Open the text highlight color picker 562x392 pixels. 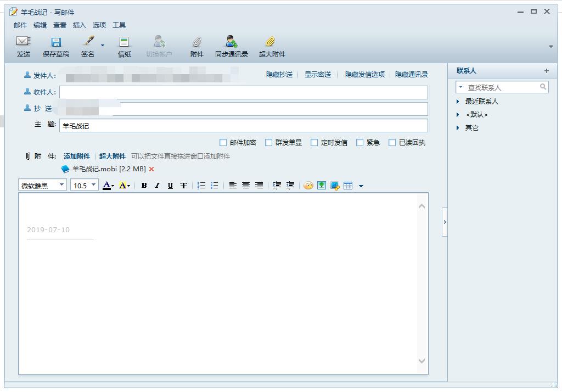[125, 186]
